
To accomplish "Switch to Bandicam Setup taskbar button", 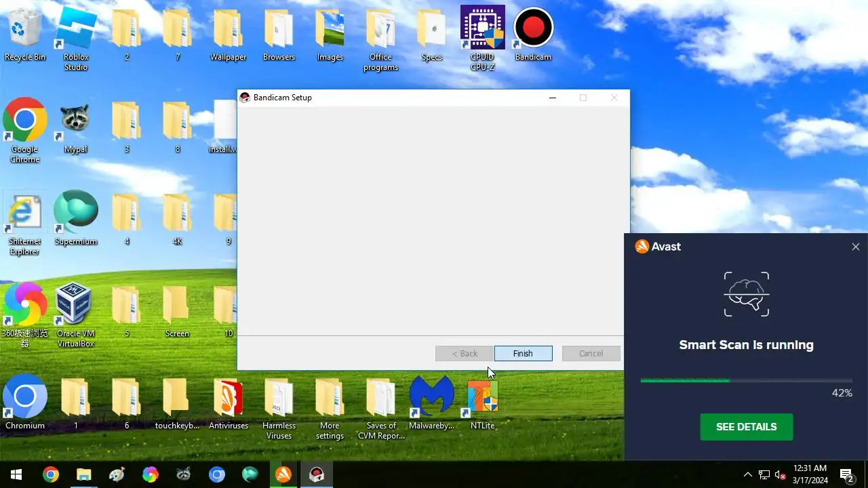I will coord(317,474).
